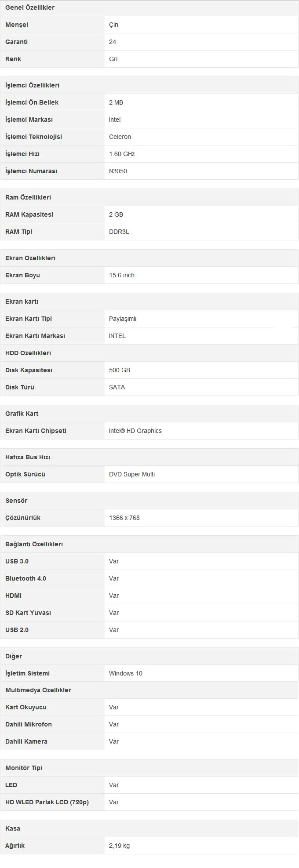Click the Ekran kartı section header
This screenshot has width=299, height=868.
coord(22,301)
